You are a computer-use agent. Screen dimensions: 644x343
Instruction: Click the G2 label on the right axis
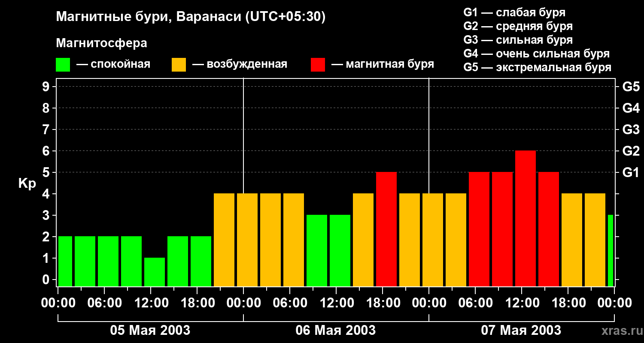pyautogui.click(x=631, y=151)
